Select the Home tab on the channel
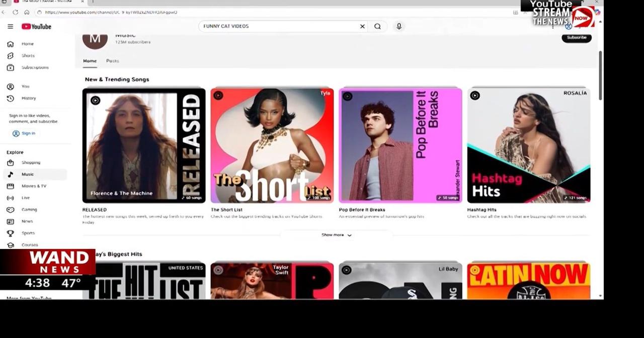The height and width of the screenshot is (338, 644). pyautogui.click(x=90, y=60)
